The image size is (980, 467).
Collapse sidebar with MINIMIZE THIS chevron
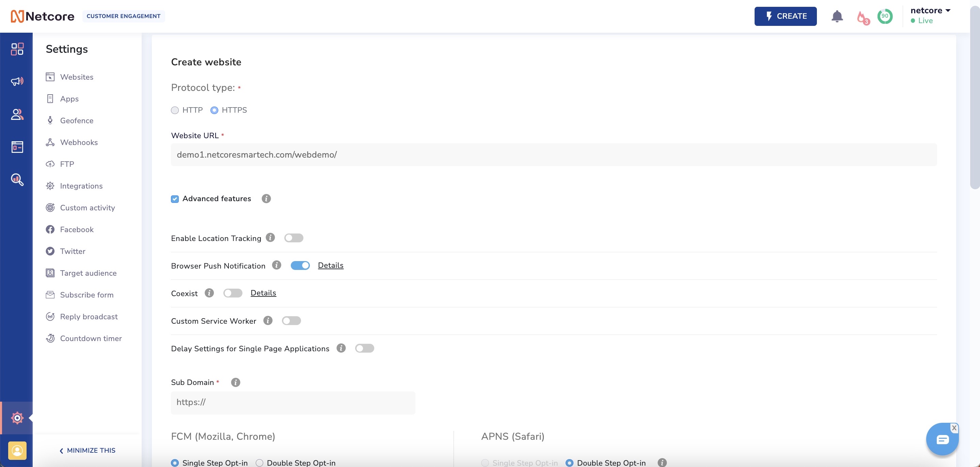point(61,451)
